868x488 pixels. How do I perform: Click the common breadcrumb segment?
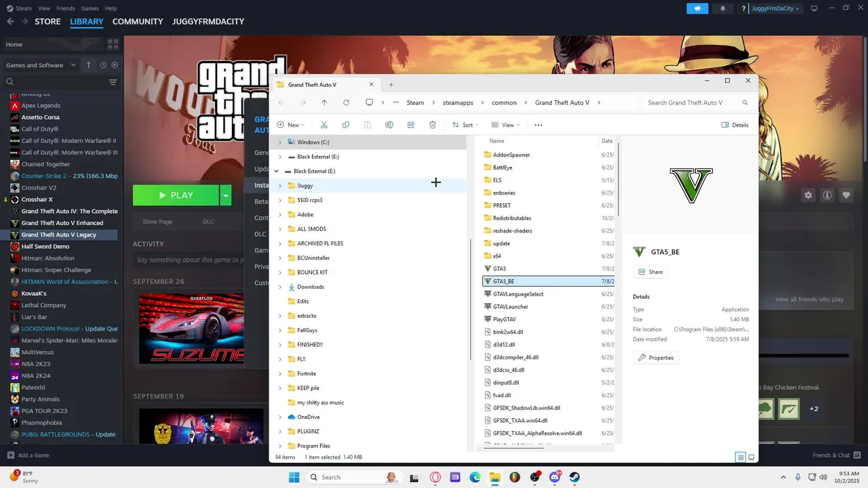(x=504, y=103)
